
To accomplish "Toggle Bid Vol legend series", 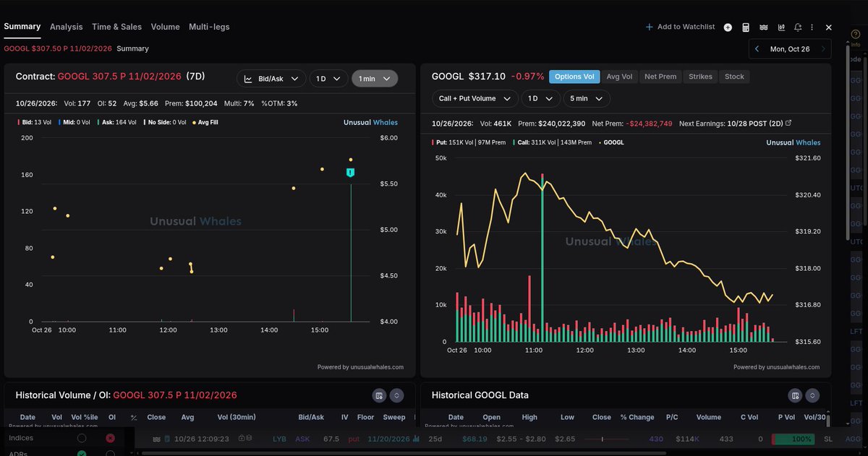I will [x=34, y=122].
